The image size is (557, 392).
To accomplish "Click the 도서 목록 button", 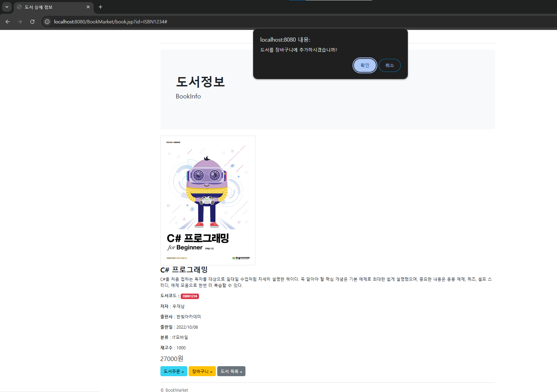I will click(x=231, y=371).
